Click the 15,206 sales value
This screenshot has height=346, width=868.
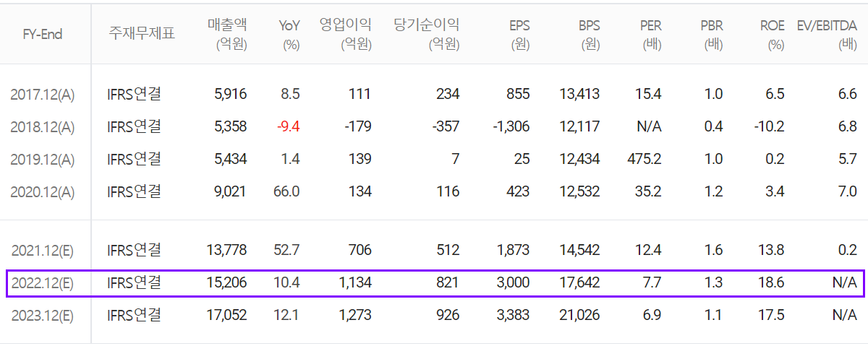click(227, 282)
